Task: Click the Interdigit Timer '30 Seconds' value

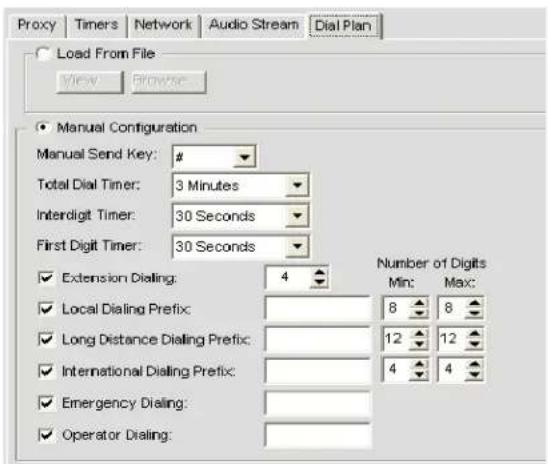Action: click(x=215, y=216)
